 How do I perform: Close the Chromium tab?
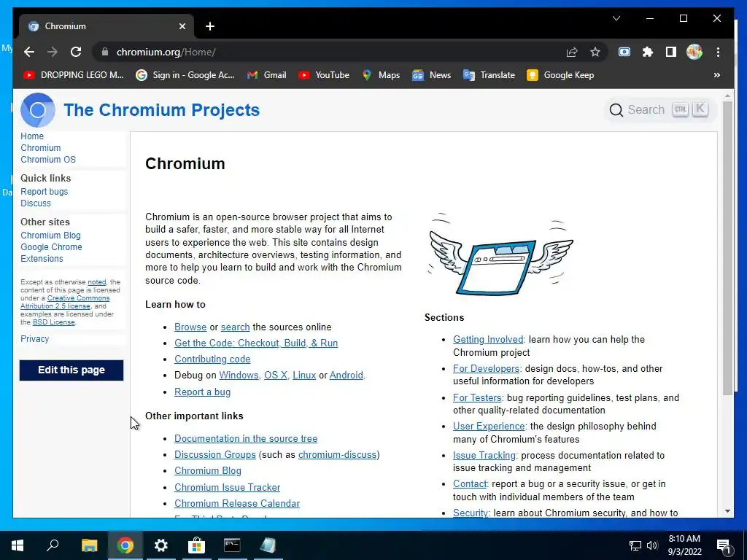182,26
